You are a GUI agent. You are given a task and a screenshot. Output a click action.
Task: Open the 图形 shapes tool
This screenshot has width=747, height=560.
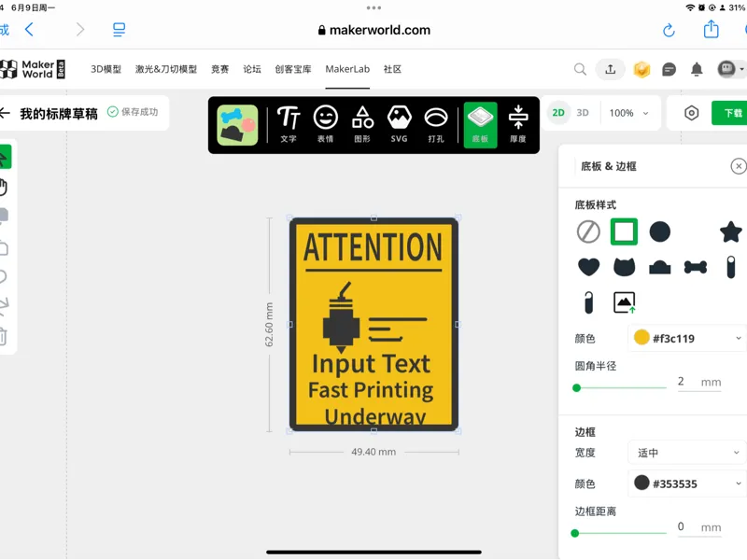(362, 125)
